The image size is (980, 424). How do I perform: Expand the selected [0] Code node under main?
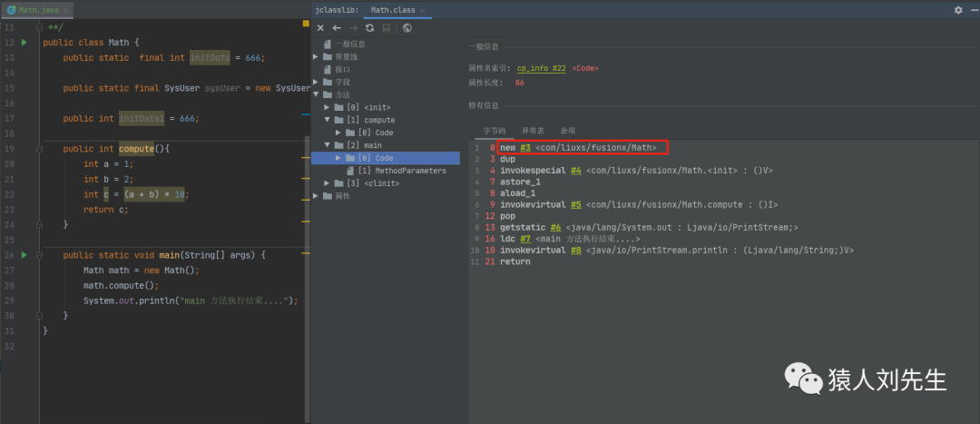[x=338, y=158]
